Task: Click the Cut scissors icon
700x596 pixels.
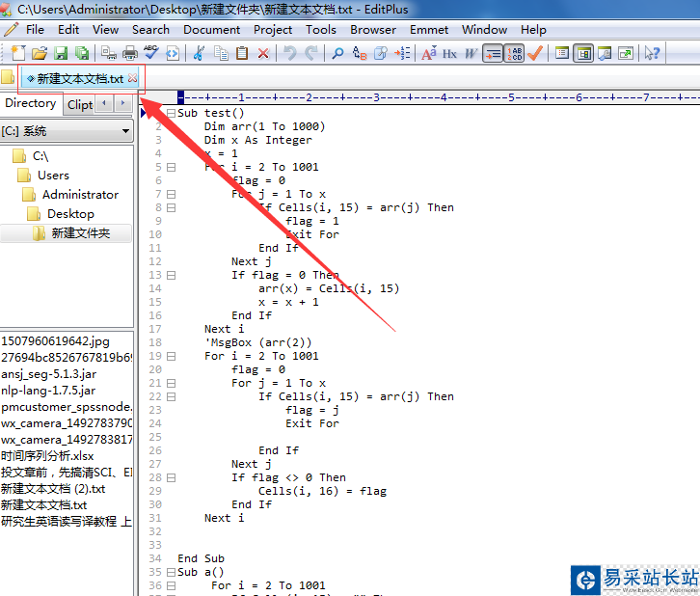Action: 199,53
